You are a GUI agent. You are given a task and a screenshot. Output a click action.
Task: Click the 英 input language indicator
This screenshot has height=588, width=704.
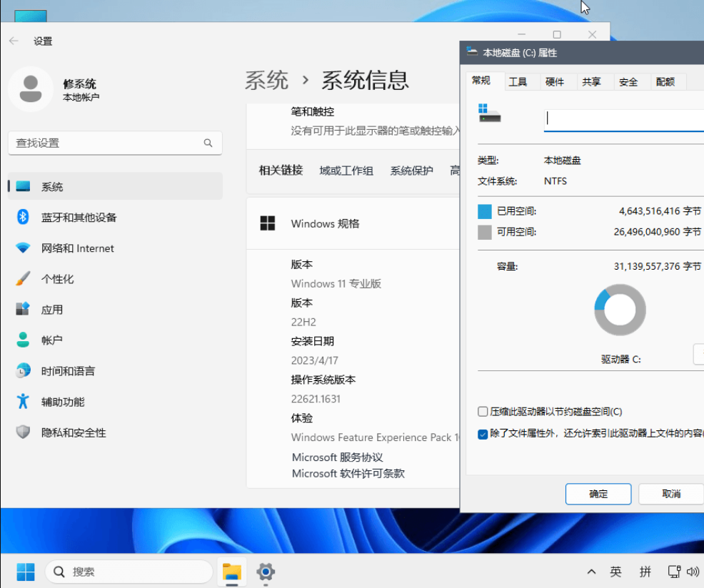pos(615,572)
